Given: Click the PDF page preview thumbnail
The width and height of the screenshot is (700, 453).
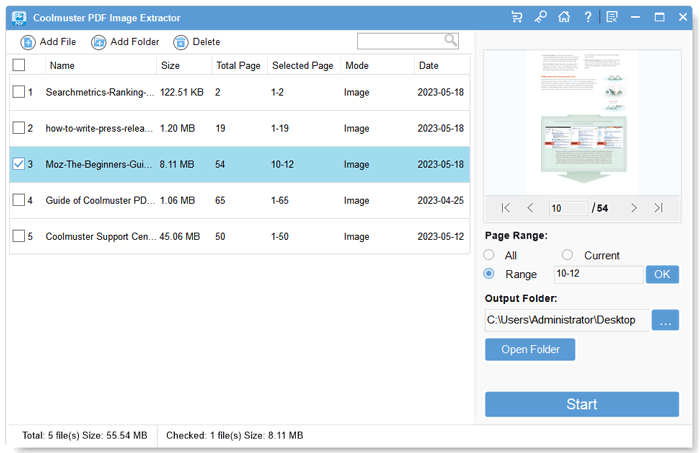Looking at the screenshot, I should (x=583, y=122).
